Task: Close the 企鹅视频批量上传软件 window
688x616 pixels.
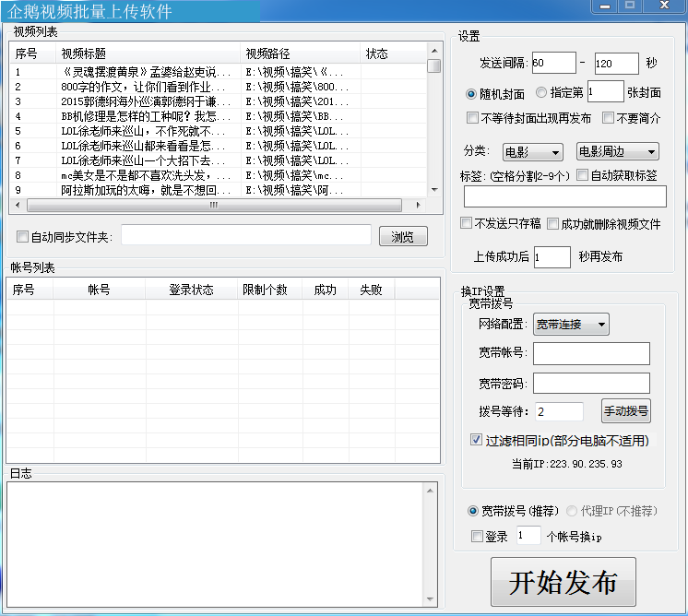Action: click(664, 6)
